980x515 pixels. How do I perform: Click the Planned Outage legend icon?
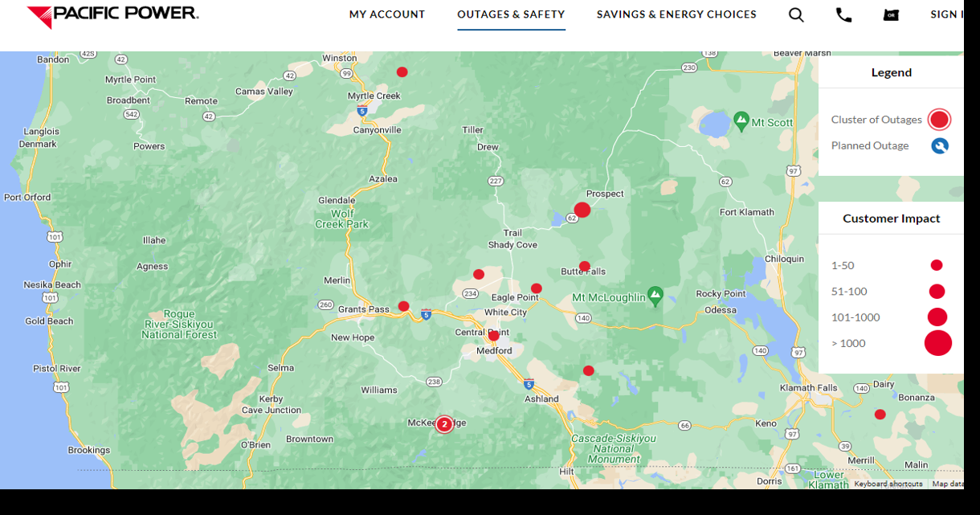point(940,145)
